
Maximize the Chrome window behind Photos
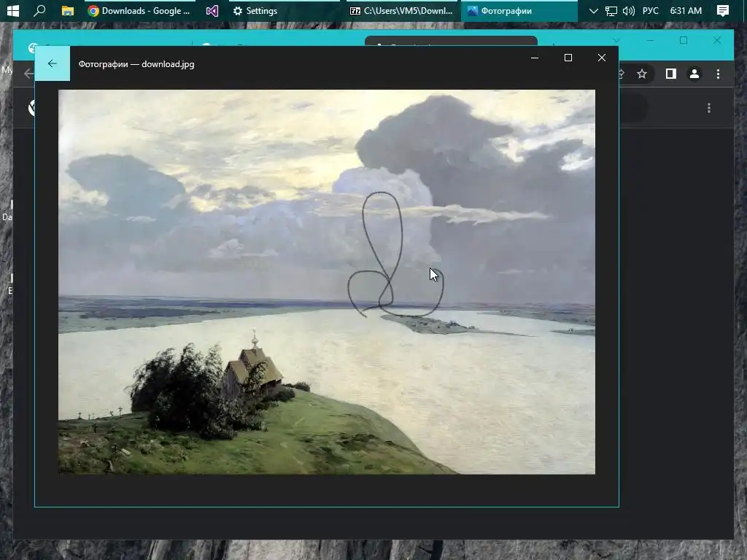tap(683, 41)
